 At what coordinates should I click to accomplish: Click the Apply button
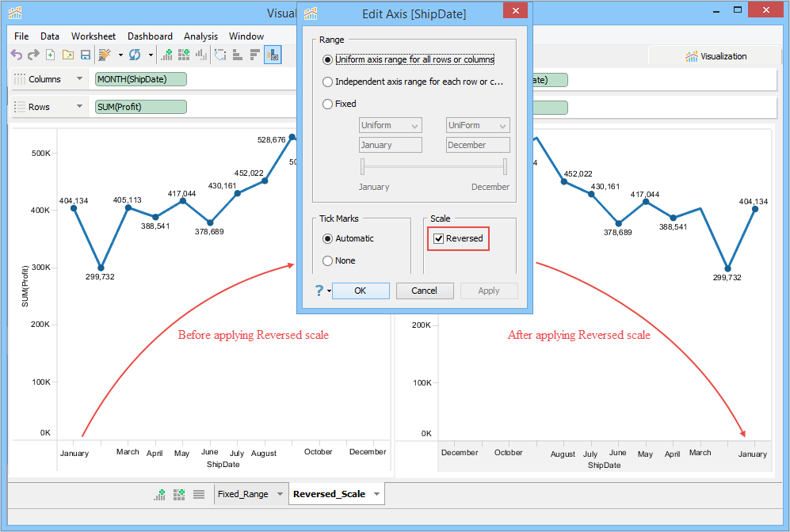pyautogui.click(x=489, y=291)
